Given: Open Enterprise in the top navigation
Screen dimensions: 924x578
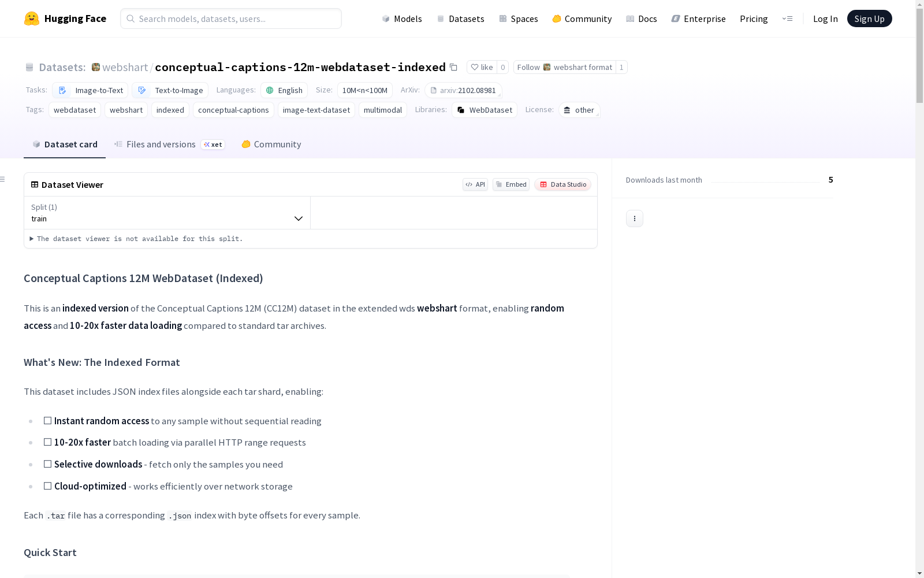Looking at the screenshot, I should pyautogui.click(x=699, y=18).
